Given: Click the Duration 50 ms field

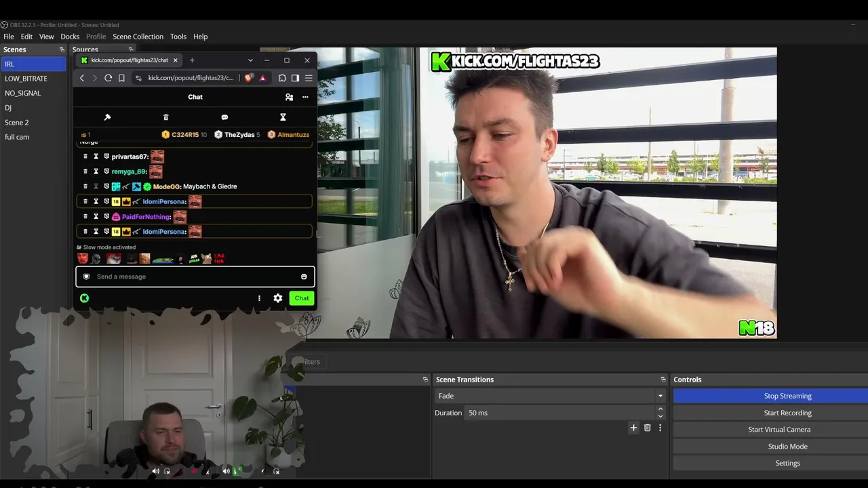Looking at the screenshot, I should pyautogui.click(x=559, y=413).
